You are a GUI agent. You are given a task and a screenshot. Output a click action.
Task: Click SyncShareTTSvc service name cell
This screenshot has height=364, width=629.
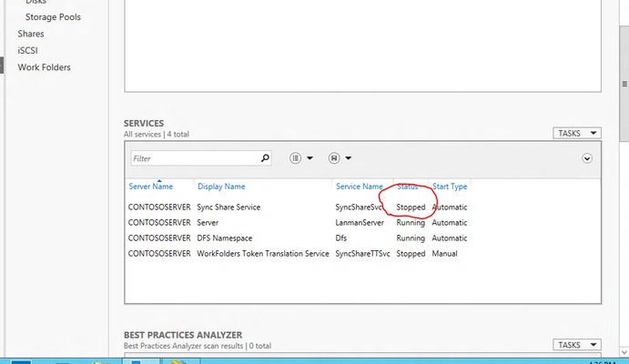(362, 254)
